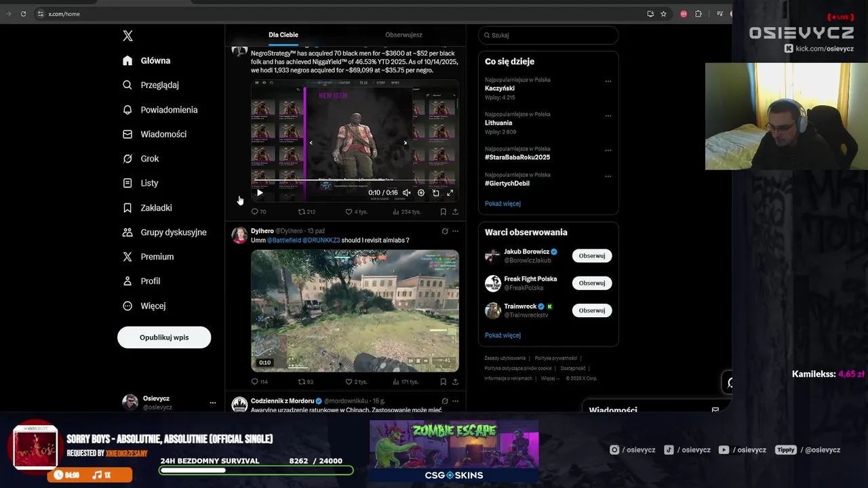The width and height of the screenshot is (868, 488).
Task: Open the browser extensions puzzle icon
Action: click(698, 14)
